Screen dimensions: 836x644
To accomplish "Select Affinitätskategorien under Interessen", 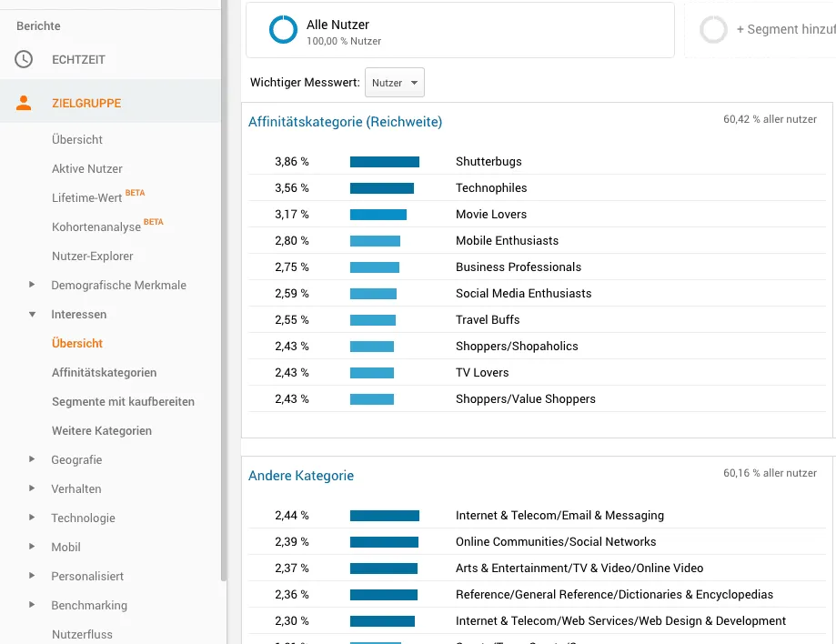I will 104,372.
